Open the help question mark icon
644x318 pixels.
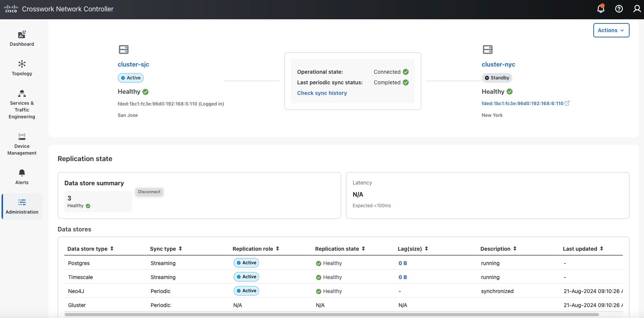pos(619,9)
